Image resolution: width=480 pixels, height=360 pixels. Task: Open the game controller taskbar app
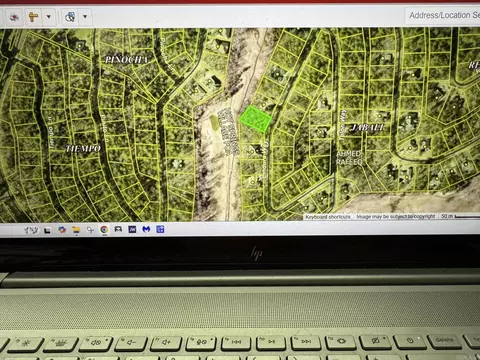pyautogui.click(x=118, y=229)
